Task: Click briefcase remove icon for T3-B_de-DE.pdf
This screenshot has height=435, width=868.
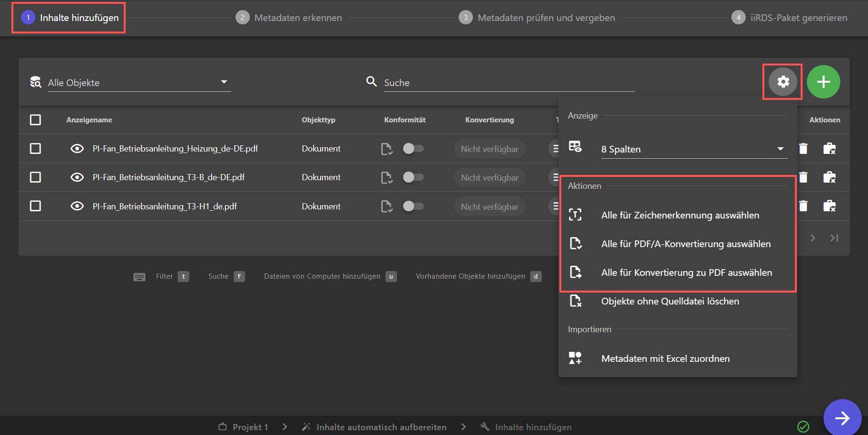Action: tap(829, 177)
